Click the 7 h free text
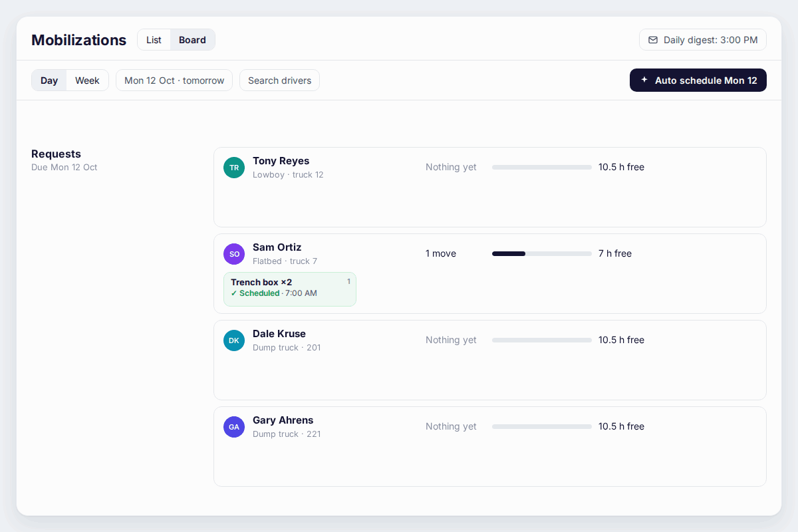Viewport: 798px width, 532px height. pyautogui.click(x=615, y=253)
